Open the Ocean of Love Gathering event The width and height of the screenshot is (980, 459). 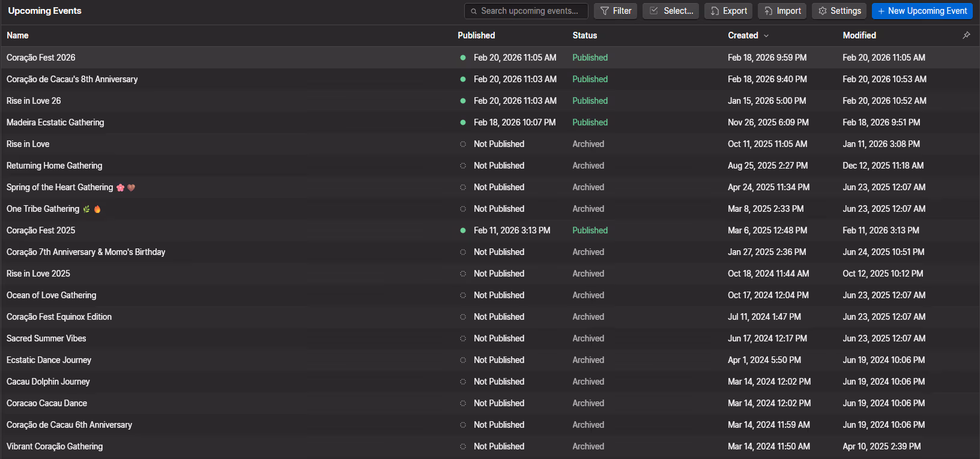(51, 295)
